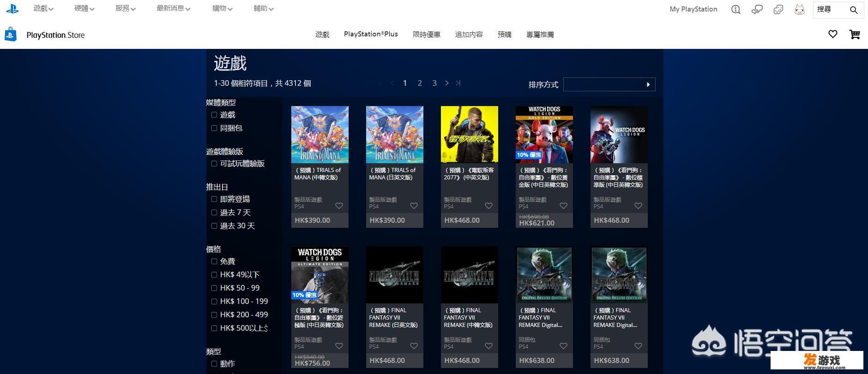Screen dimensions: 868x374
Task: Add FINAL FANTASY VII REMAKE (中韓文版) to wishlist
Action: pos(488,346)
